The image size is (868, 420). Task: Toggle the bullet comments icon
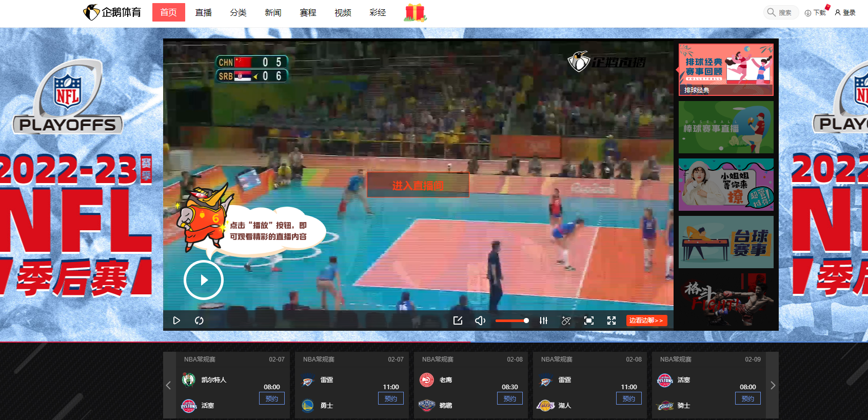(566, 321)
